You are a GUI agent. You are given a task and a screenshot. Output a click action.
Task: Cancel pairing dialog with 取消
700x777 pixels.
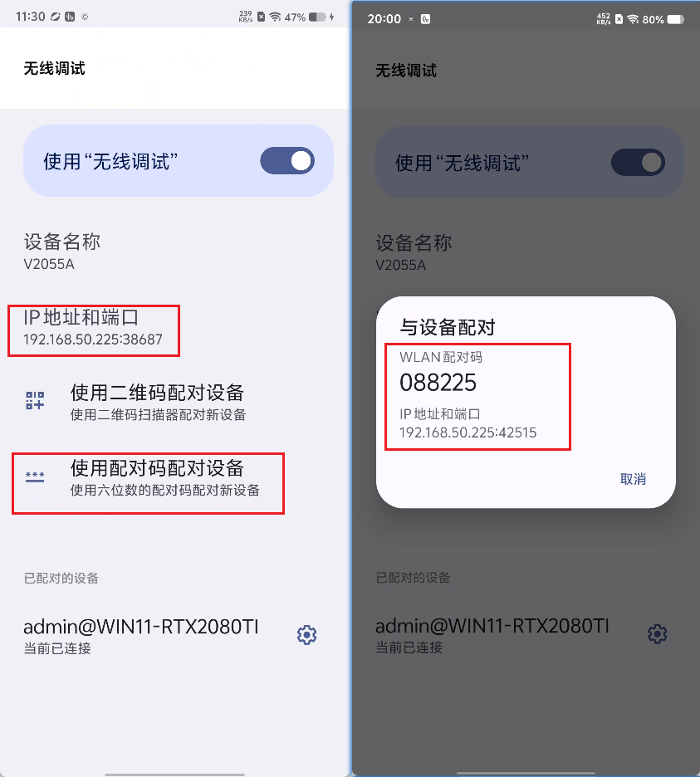click(633, 479)
